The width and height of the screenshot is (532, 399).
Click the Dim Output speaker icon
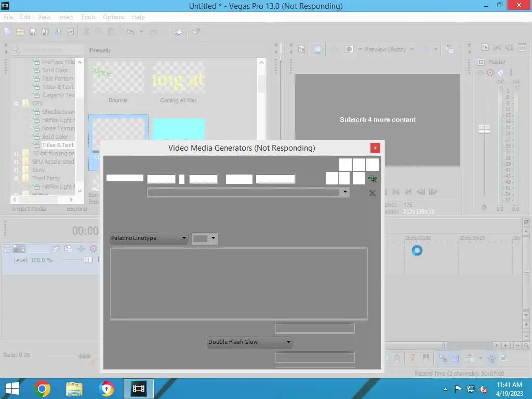[509, 48]
